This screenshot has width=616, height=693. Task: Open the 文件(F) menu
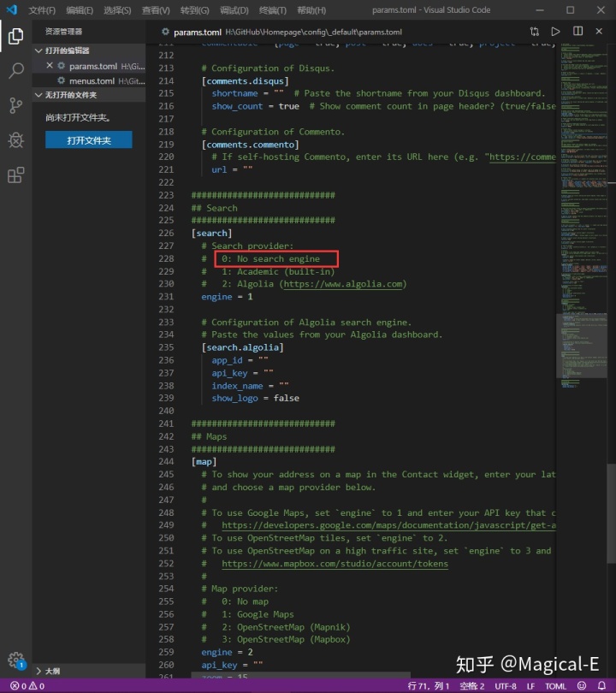[x=42, y=9]
